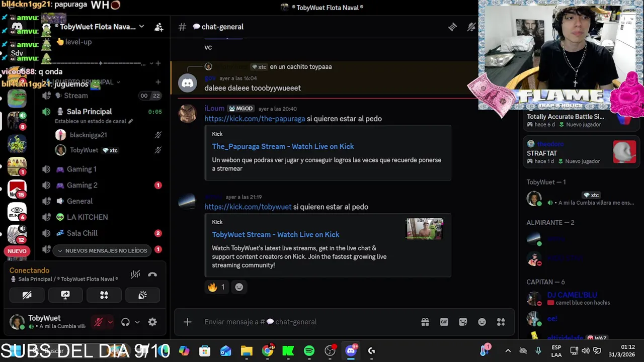Screen dimensions: 644x362
Task: Join the LA KITCHEN voice channel
Action: 101,218
